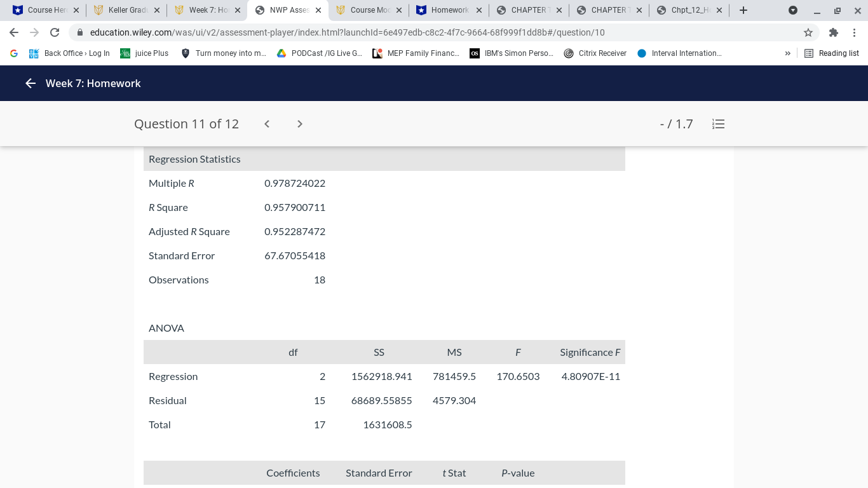Open the question list icon
Image resolution: width=868 pixels, height=488 pixels.
(x=719, y=124)
